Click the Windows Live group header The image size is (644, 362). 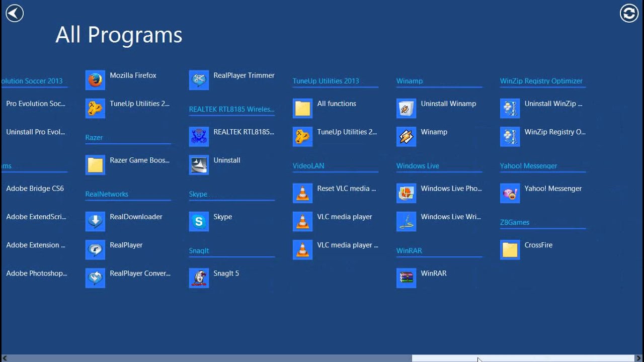pos(418,165)
